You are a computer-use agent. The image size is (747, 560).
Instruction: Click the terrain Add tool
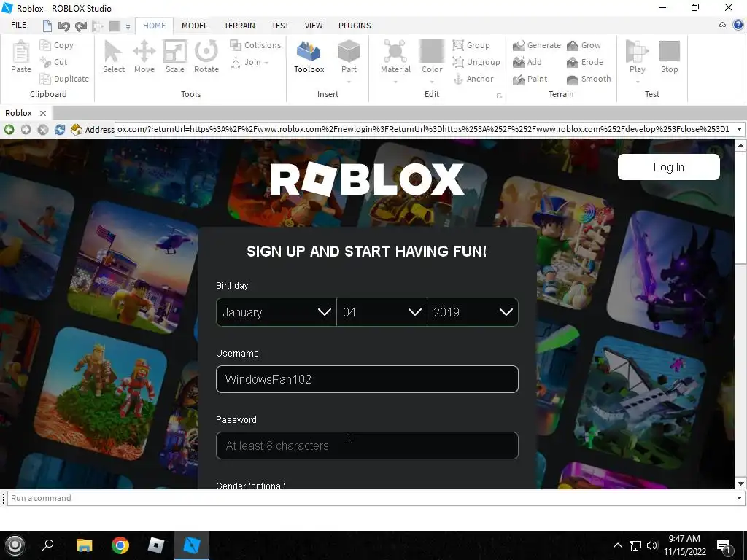click(x=527, y=62)
